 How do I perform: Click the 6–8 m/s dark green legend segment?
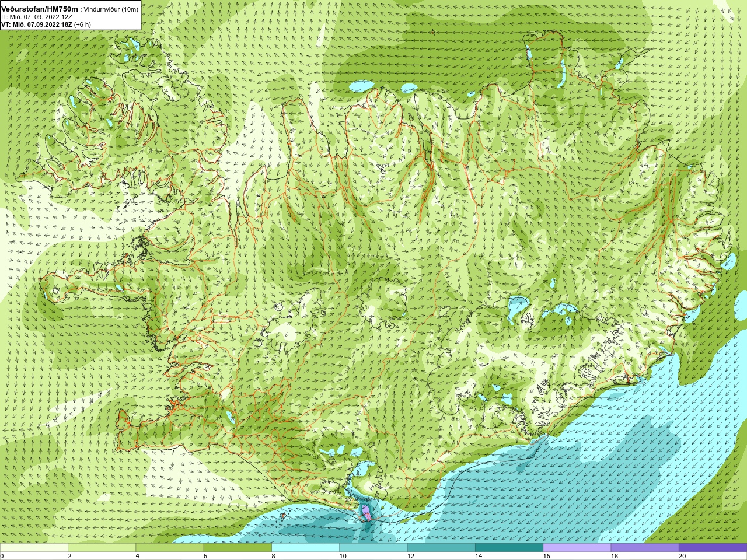click(238, 548)
